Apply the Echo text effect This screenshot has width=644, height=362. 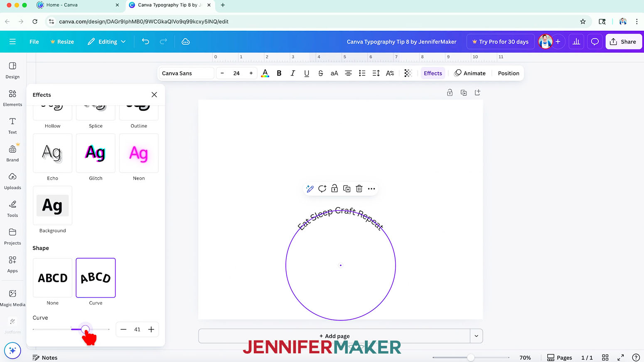[x=52, y=153]
